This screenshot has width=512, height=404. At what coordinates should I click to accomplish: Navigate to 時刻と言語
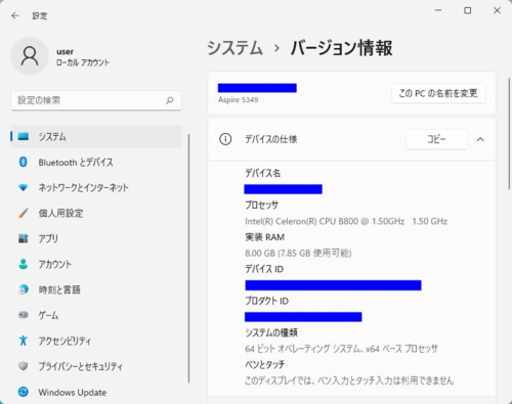click(96, 289)
